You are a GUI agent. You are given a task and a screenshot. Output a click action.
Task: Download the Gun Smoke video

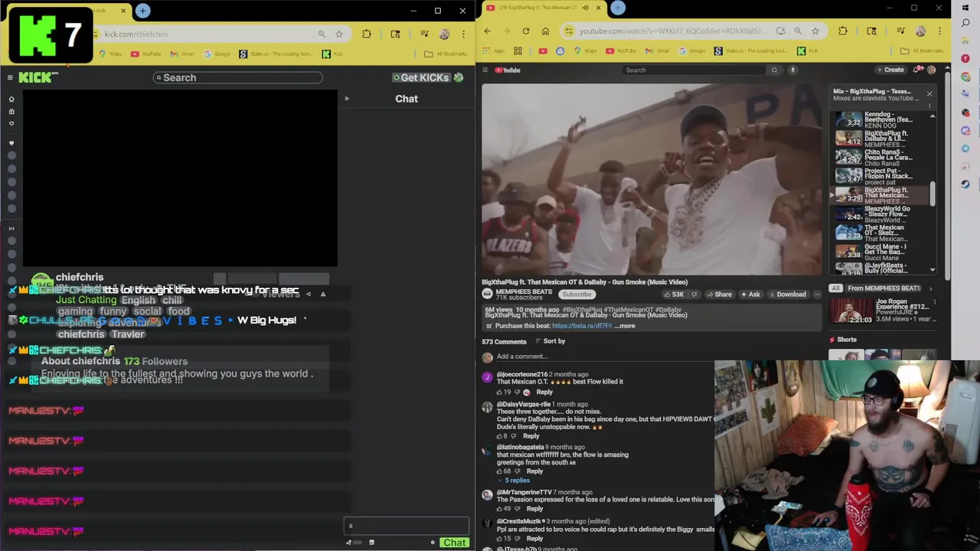(788, 294)
